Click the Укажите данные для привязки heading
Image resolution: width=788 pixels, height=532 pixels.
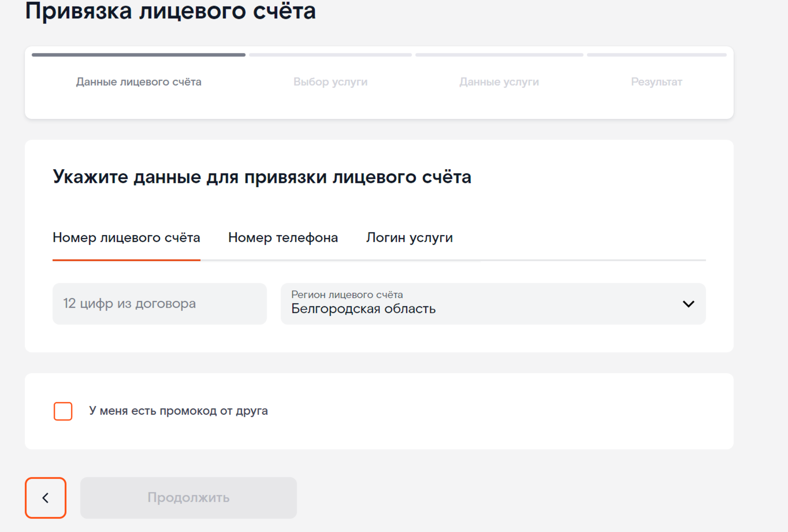[262, 177]
